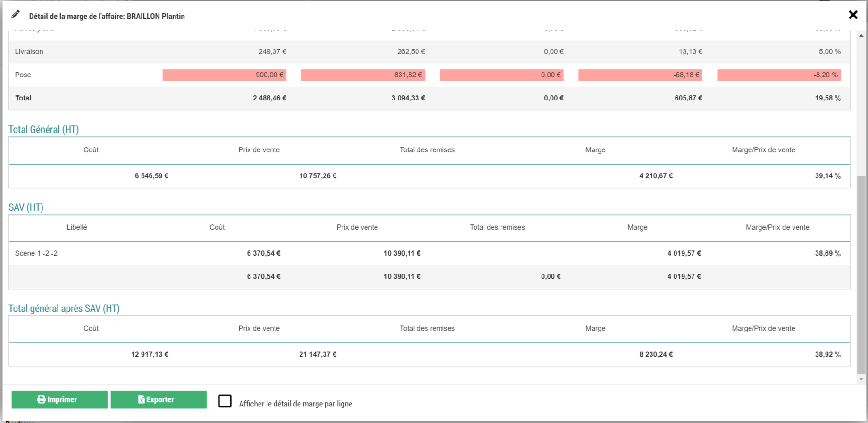Click the scrollbar up arrow

click(x=861, y=36)
